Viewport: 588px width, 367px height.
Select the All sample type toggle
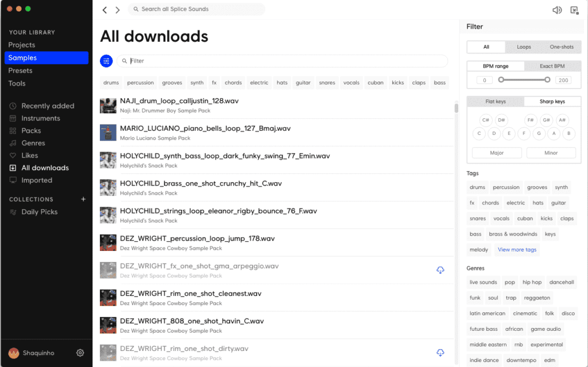tap(486, 47)
